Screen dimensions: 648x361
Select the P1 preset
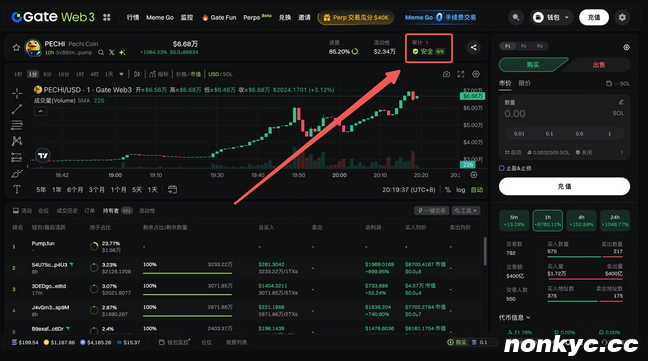coord(507,46)
